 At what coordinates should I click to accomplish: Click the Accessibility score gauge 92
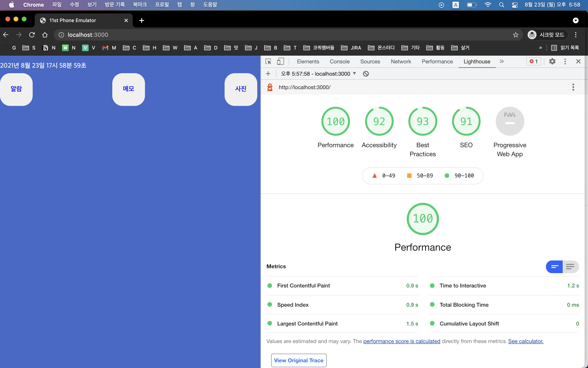379,121
